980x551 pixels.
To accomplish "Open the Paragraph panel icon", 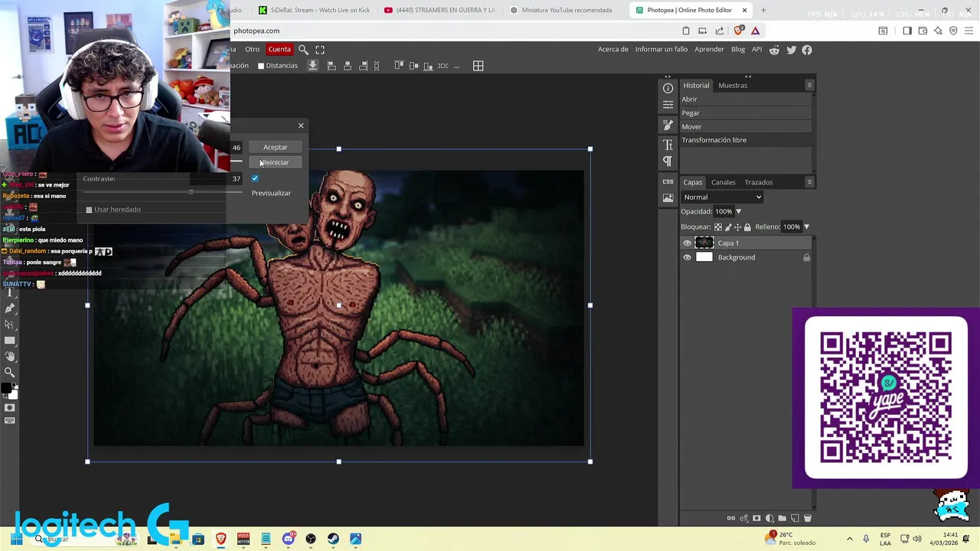I will (x=668, y=161).
